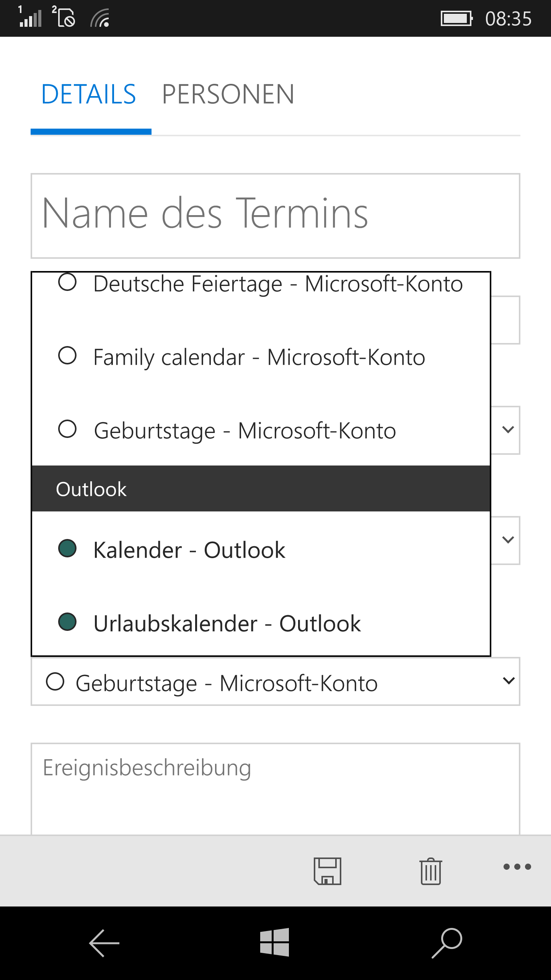Switch to the DETAILS tab

pos(88,94)
